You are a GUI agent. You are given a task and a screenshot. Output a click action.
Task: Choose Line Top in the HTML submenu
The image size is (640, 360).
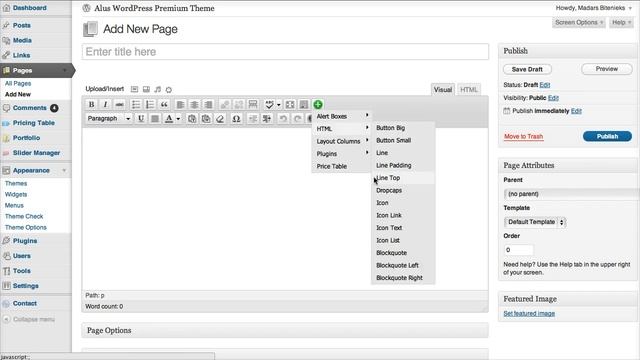click(x=403, y=178)
